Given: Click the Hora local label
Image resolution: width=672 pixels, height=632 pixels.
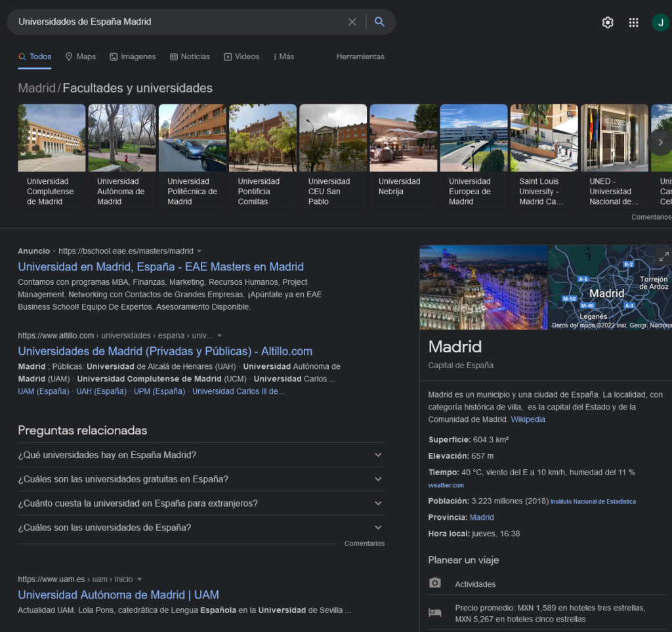Looking at the screenshot, I should 449,534.
